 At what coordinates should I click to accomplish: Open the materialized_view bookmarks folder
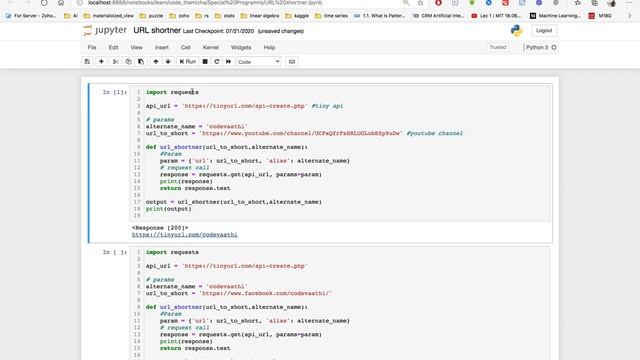coord(109,16)
